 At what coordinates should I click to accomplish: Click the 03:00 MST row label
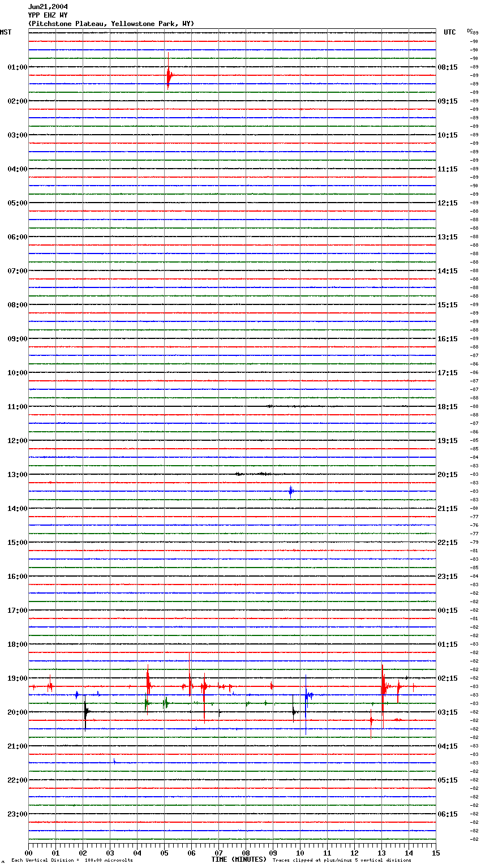click(18, 135)
